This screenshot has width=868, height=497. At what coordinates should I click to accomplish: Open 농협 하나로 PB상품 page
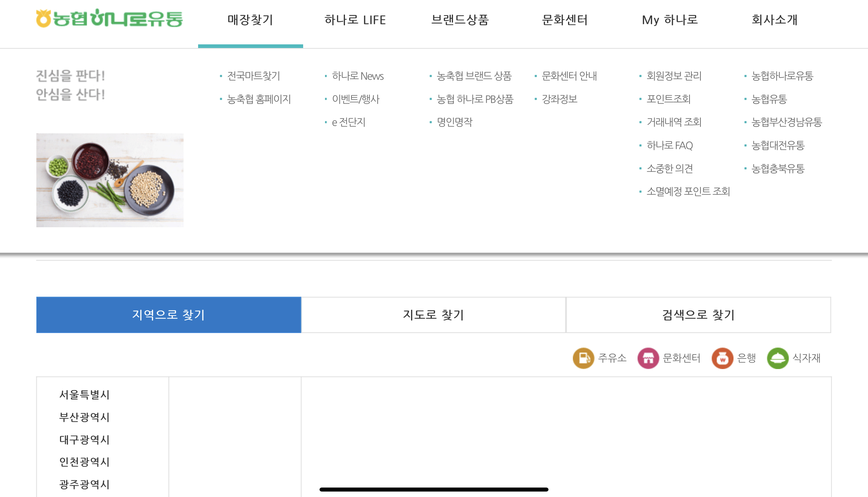tap(475, 99)
